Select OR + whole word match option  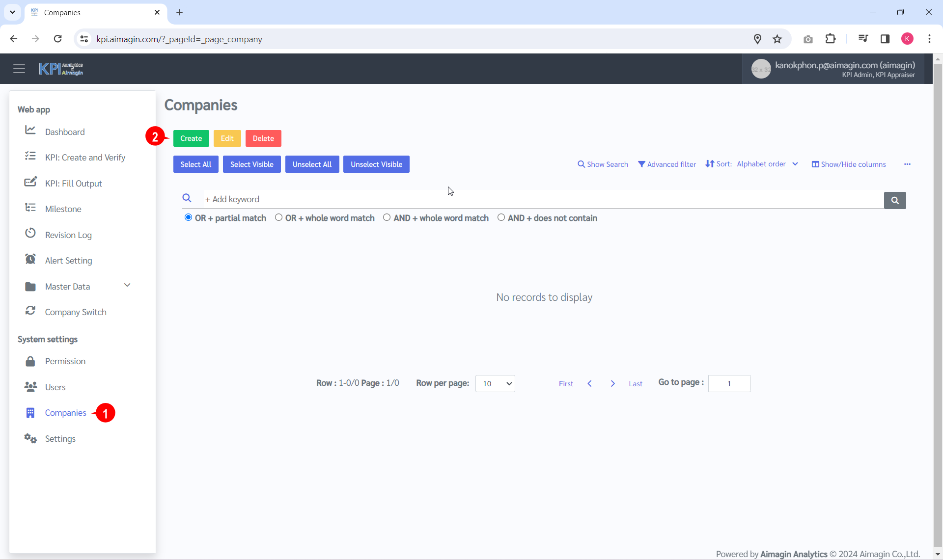pyautogui.click(x=279, y=217)
